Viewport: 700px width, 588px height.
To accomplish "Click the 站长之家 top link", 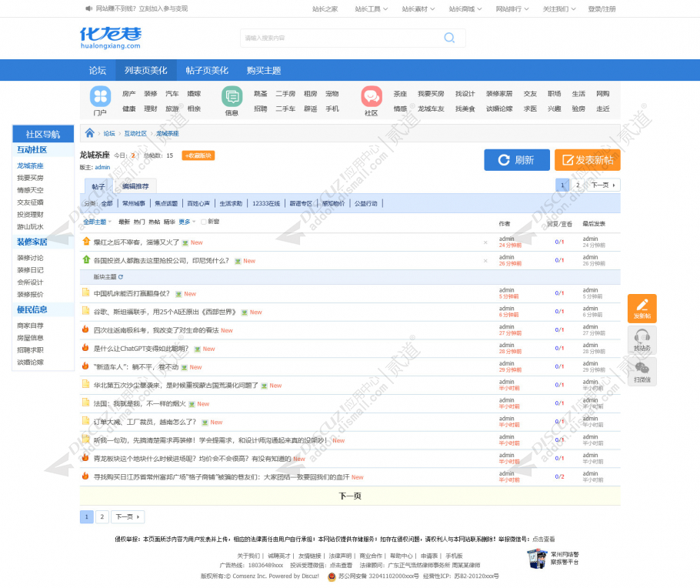I will (325, 9).
